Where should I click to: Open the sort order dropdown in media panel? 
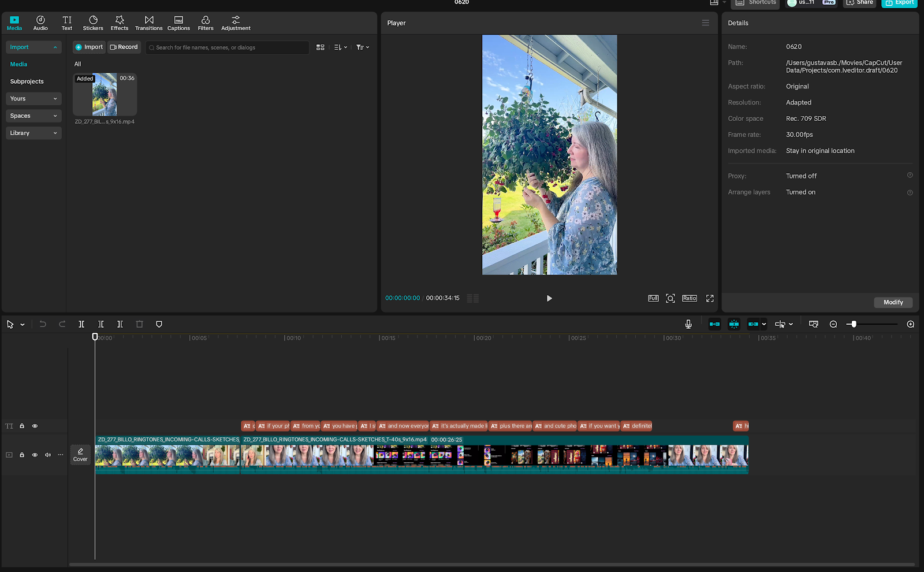(340, 47)
